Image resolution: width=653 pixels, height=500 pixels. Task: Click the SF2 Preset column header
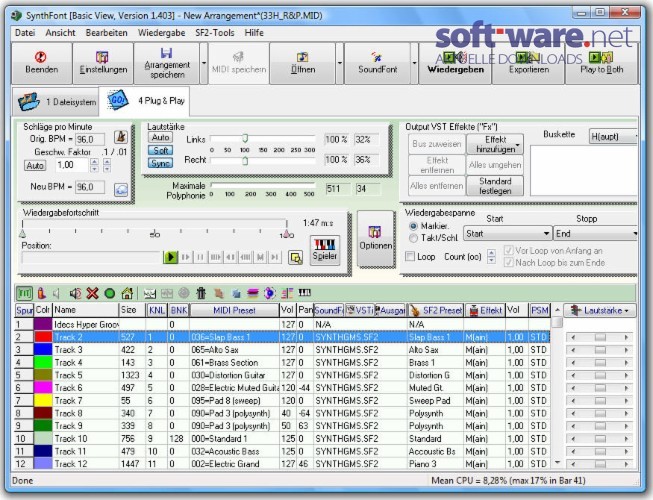click(x=435, y=310)
